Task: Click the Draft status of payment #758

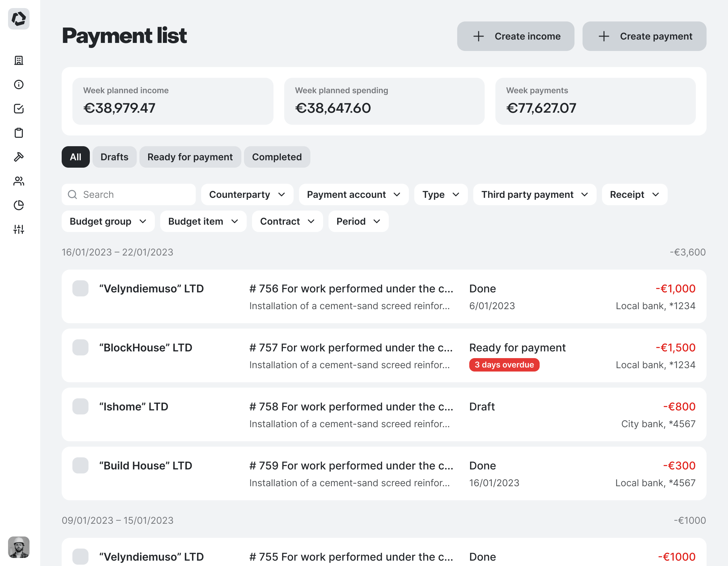Action: point(482,407)
